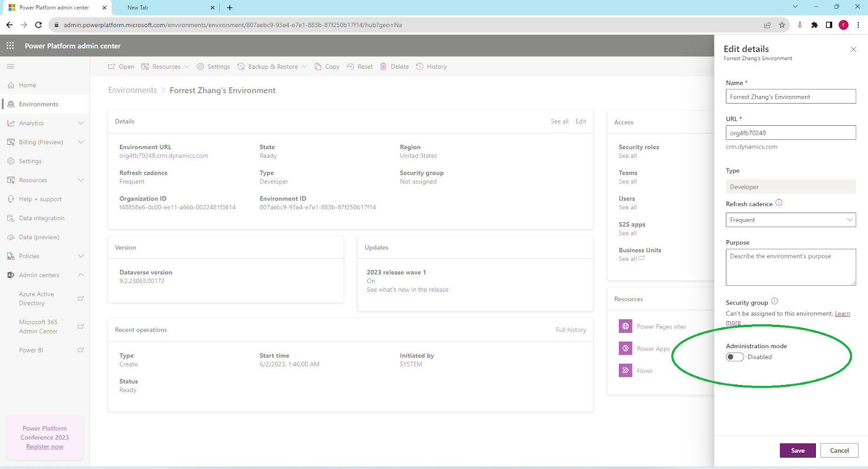This screenshot has width=868, height=469.
Task: Click the Copy environment button
Action: click(x=327, y=67)
